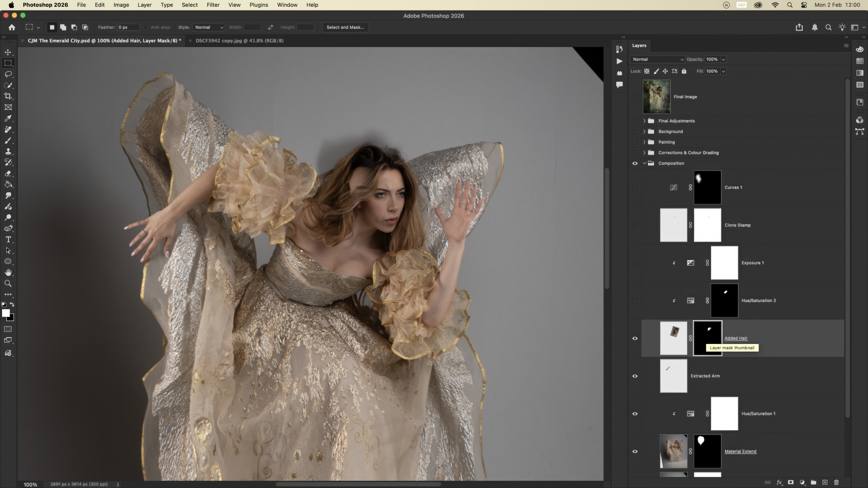Open the blend mode Normal dropdown
The image size is (868, 488).
pyautogui.click(x=657, y=59)
